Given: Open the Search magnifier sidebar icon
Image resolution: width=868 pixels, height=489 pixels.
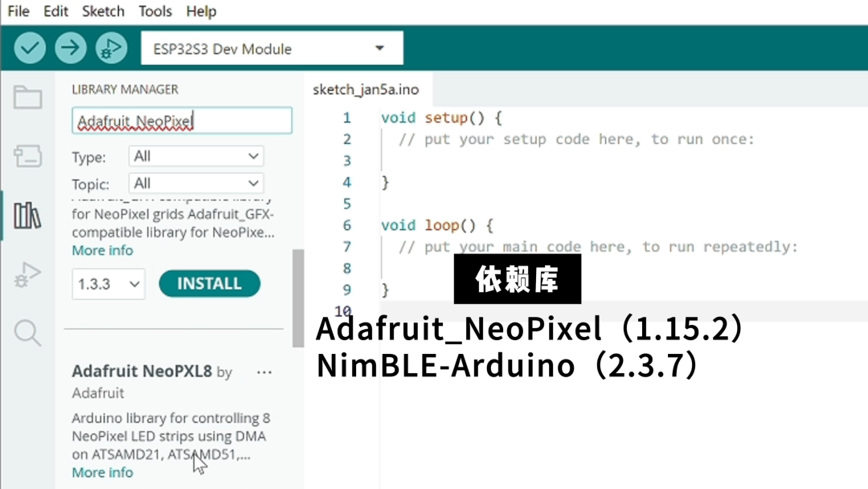Looking at the screenshot, I should [27, 333].
